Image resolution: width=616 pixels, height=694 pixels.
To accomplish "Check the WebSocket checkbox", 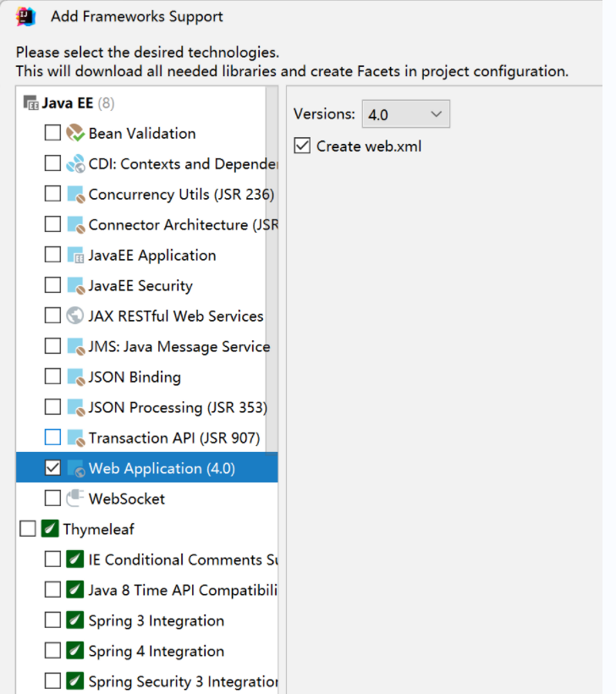I will coord(52,498).
